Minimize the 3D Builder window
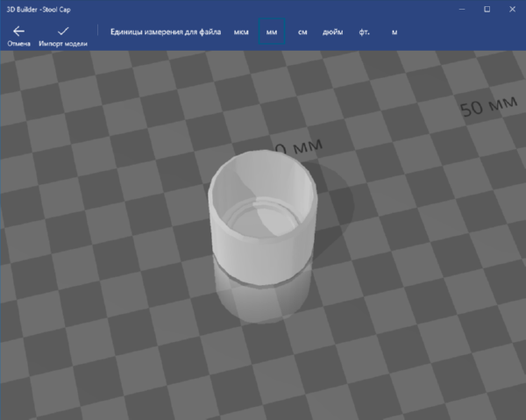This screenshot has height=420, width=526. coord(462,9)
